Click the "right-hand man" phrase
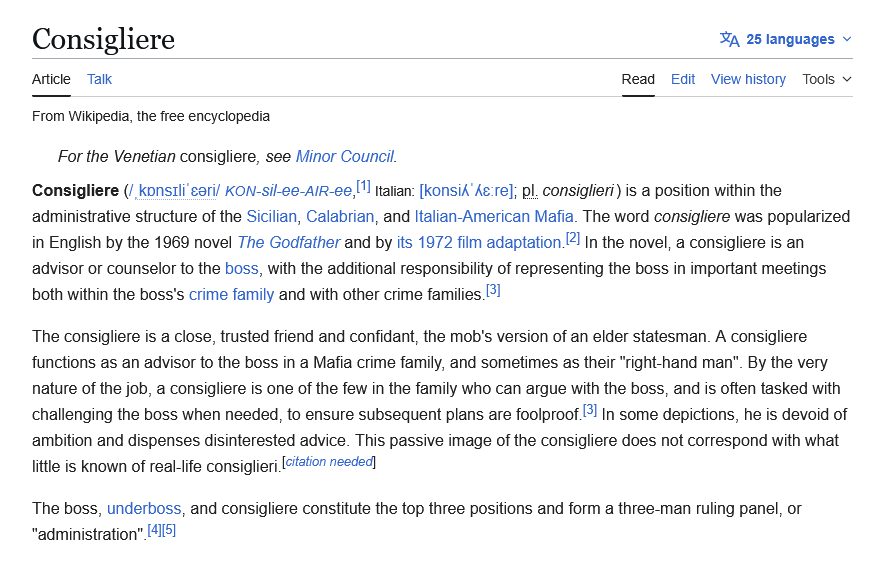 [680, 363]
